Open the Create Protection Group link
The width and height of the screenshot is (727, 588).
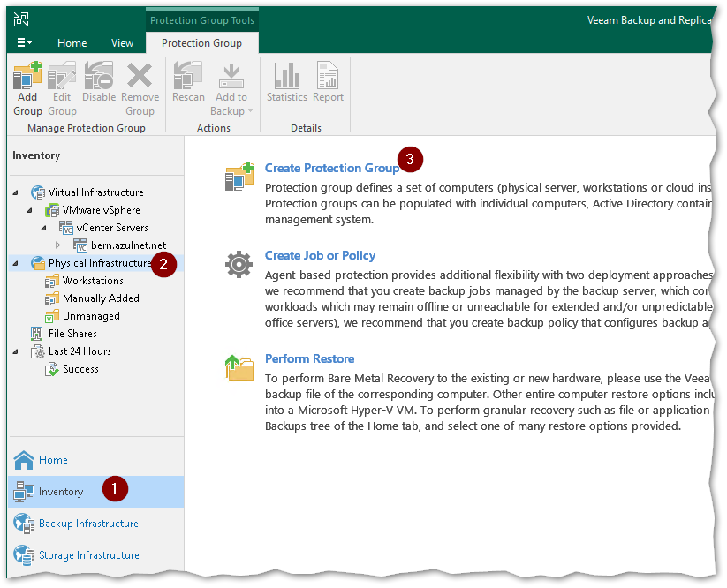coord(331,168)
